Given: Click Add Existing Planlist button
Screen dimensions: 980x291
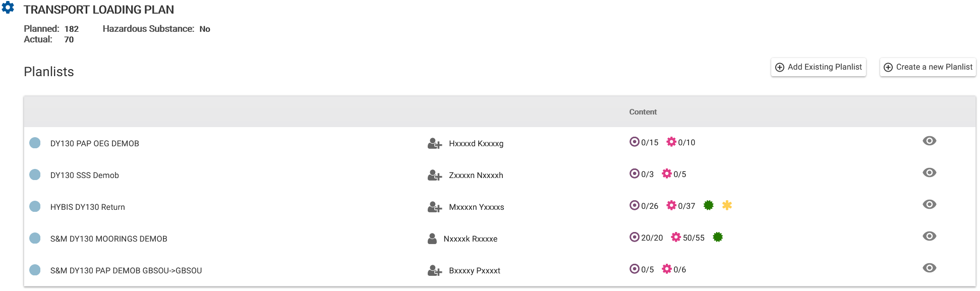Looking at the screenshot, I should click(x=818, y=67).
